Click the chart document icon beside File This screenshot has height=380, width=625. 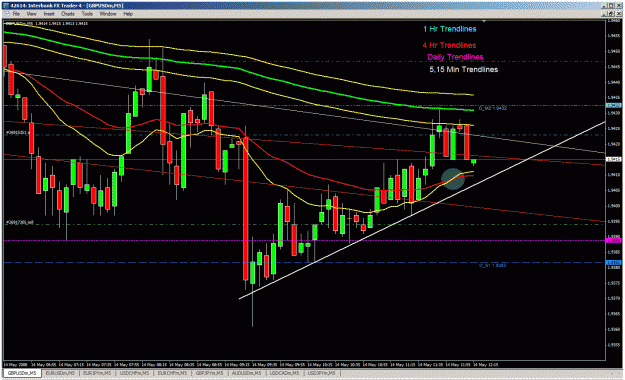pyautogui.click(x=7, y=14)
